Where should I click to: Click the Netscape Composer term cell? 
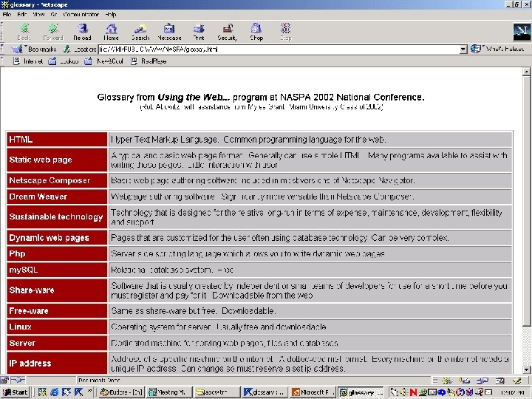click(57, 180)
